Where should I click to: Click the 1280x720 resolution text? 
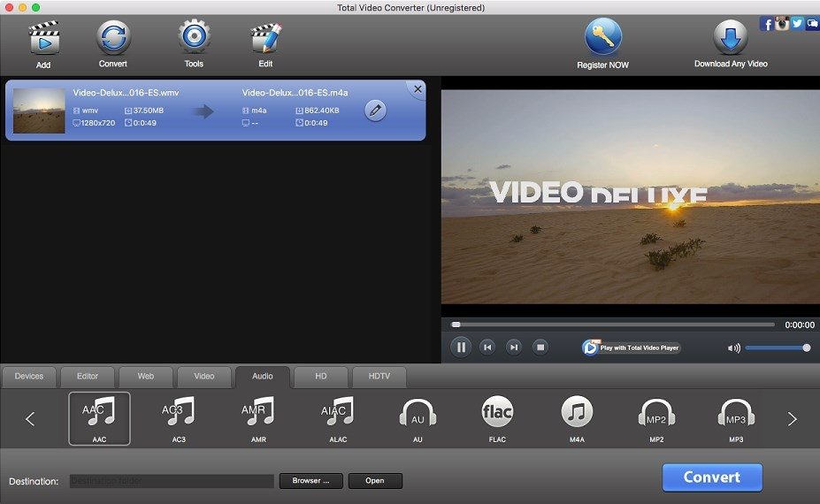click(x=98, y=123)
